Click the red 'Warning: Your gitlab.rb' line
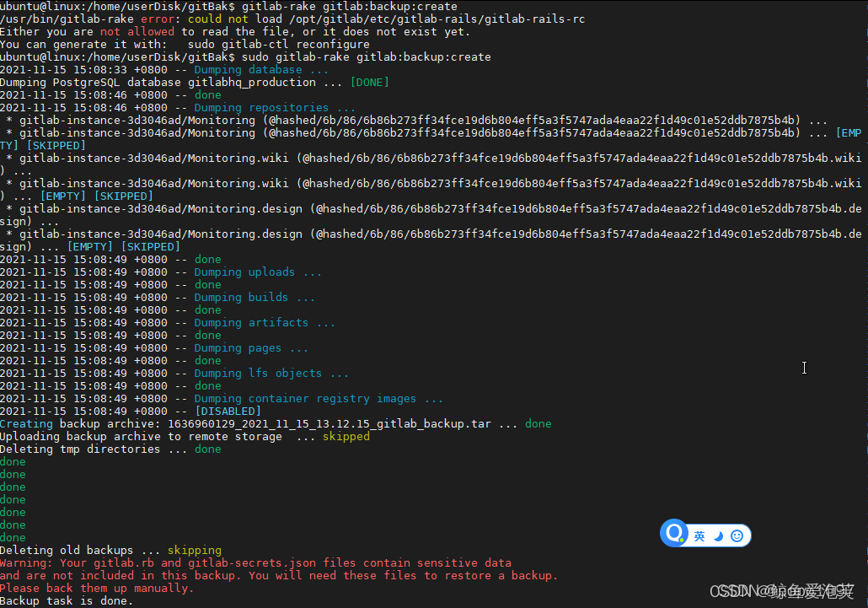The height and width of the screenshot is (608, 868). coord(255,563)
